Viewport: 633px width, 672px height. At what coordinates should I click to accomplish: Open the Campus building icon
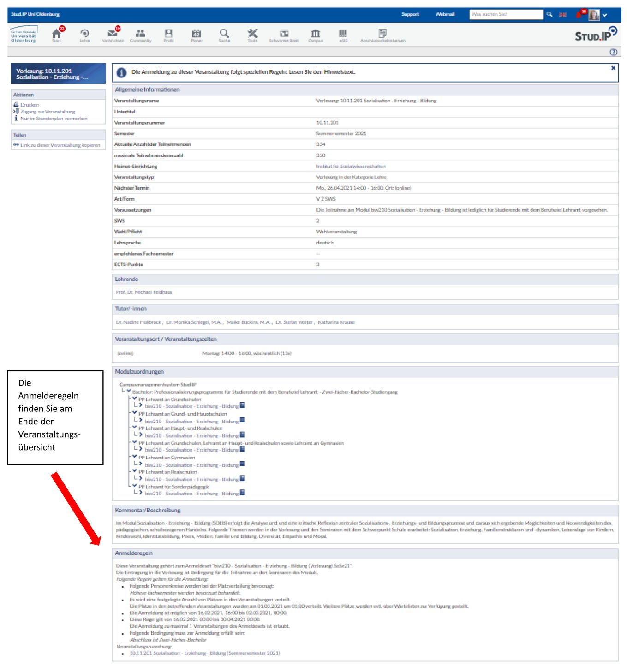coord(316,34)
